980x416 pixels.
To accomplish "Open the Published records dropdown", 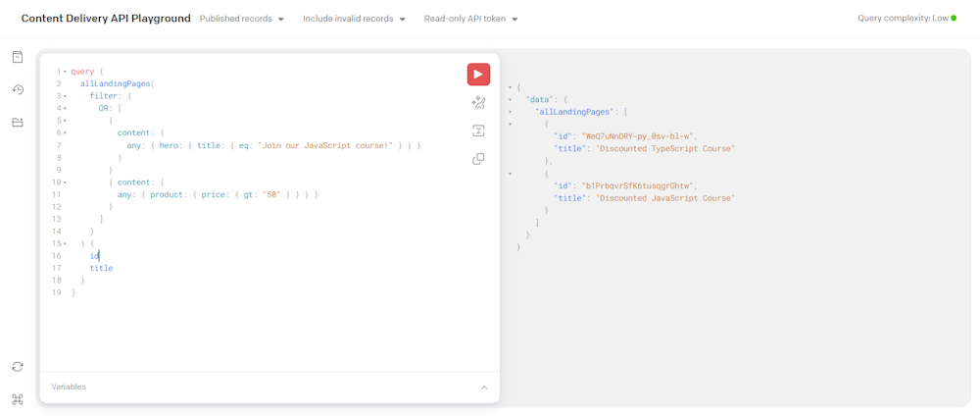I will point(242,19).
